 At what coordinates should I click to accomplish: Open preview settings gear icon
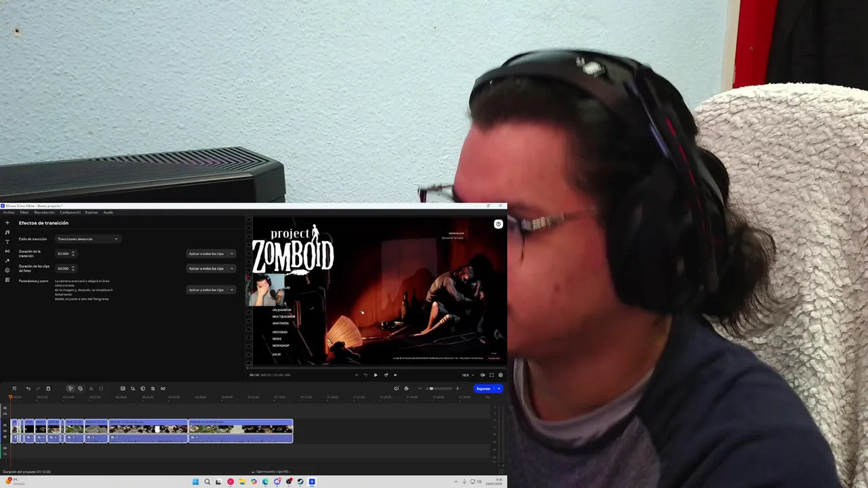pos(500,375)
